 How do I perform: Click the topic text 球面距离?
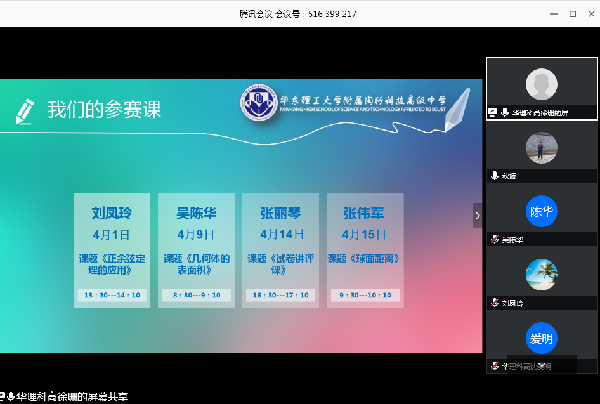(364, 259)
